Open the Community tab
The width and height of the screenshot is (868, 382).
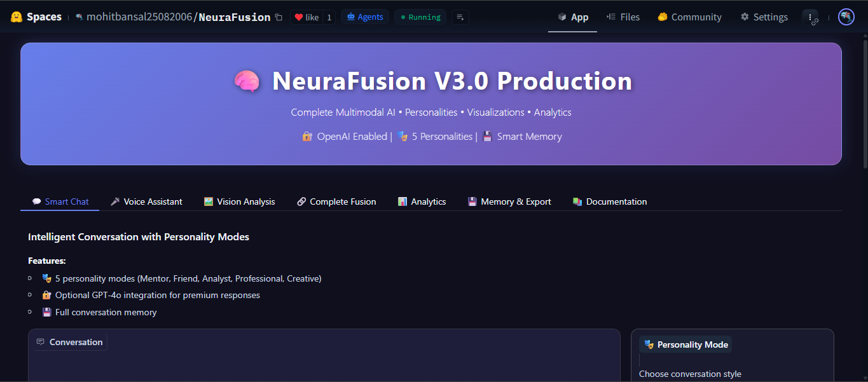(x=690, y=17)
